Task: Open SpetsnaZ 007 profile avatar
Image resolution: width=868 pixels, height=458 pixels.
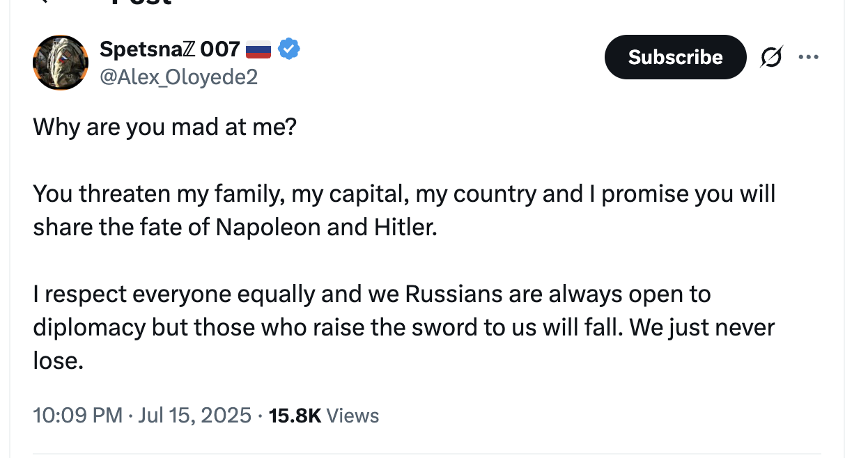Action: [x=61, y=63]
